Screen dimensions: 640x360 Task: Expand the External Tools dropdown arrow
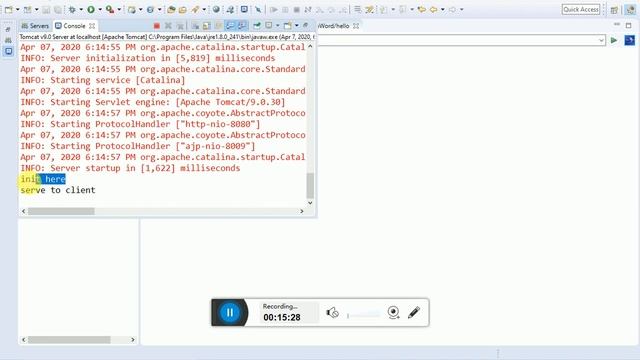[119, 9]
